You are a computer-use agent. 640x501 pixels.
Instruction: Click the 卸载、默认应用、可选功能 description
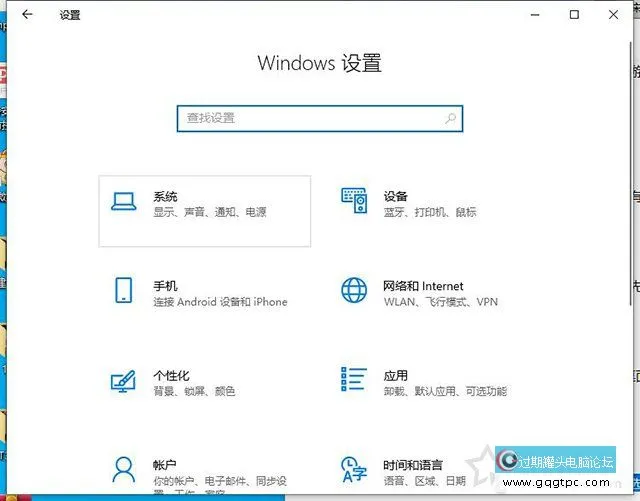pos(445,392)
